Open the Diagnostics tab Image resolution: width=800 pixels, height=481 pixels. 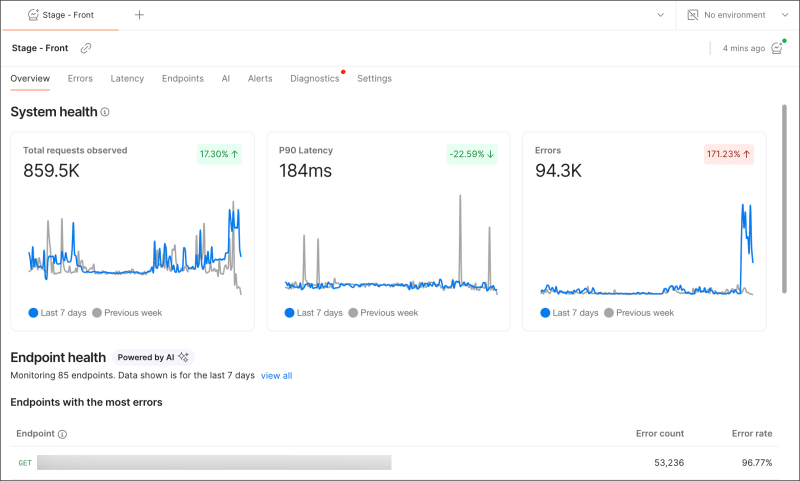(315, 79)
